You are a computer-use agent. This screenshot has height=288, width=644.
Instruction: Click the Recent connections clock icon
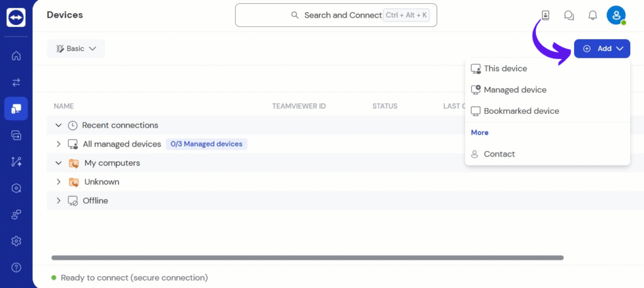72,125
